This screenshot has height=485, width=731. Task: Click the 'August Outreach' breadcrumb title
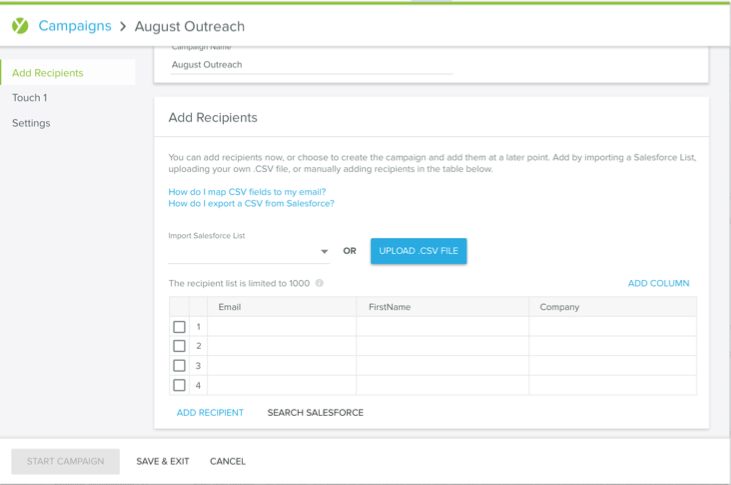(190, 26)
